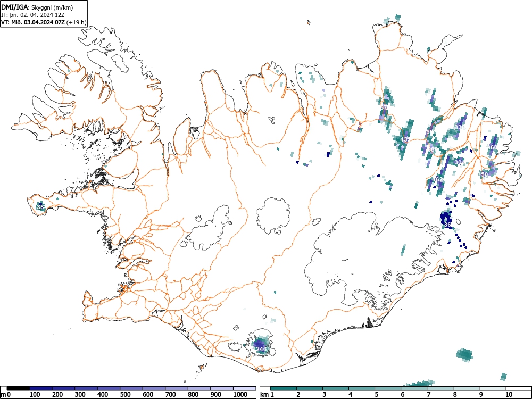Click the '10' km legend label
This screenshot has height=399, width=532.
coord(508,395)
